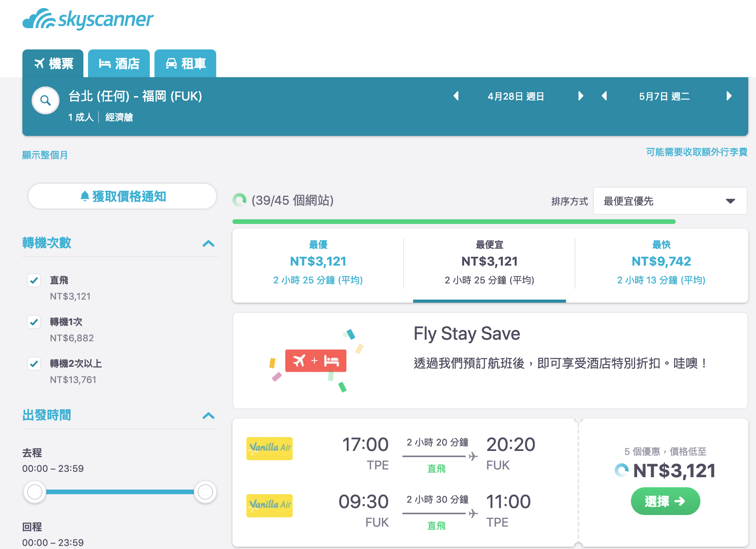756x549 pixels.
Task: Open the magnifier search icon
Action: pos(46,100)
